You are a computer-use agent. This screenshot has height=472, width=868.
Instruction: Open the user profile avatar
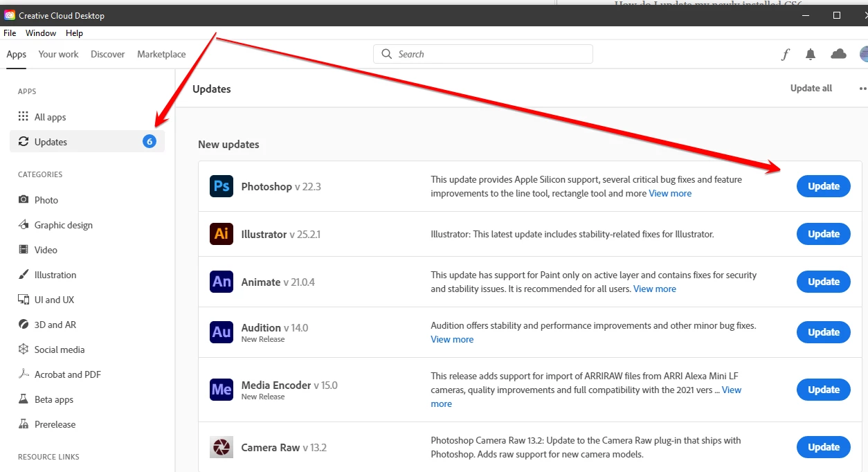click(864, 54)
